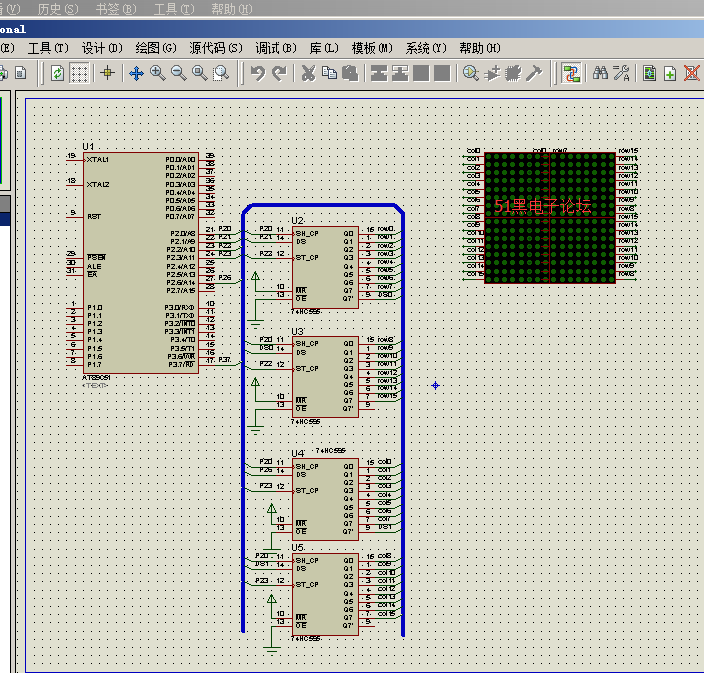Click the Zoom to area icon
This screenshot has width=704, height=673.
click(x=221, y=73)
